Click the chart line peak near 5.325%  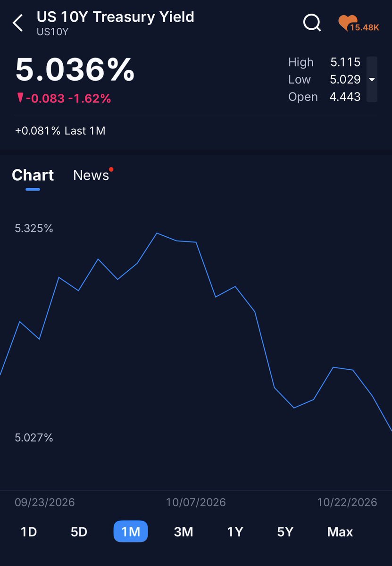point(157,233)
